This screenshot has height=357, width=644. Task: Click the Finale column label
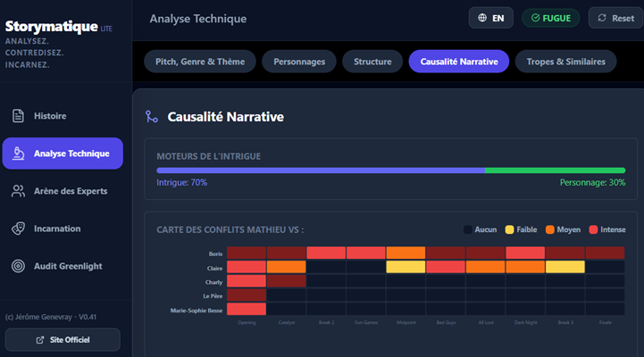pos(605,322)
